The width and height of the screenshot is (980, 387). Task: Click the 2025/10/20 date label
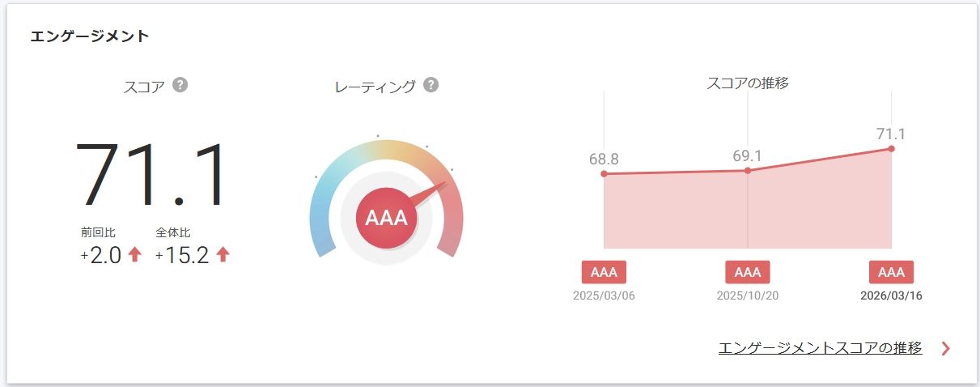pyautogui.click(x=748, y=296)
